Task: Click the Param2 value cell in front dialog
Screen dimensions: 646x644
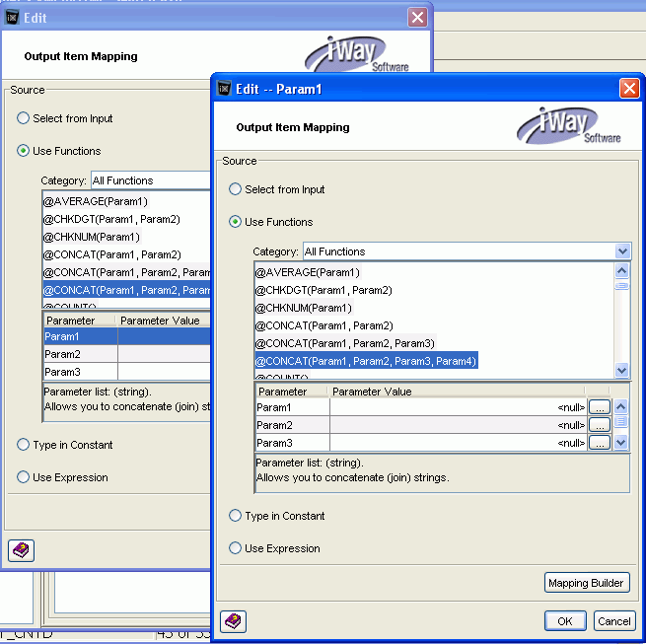Action: click(x=458, y=425)
